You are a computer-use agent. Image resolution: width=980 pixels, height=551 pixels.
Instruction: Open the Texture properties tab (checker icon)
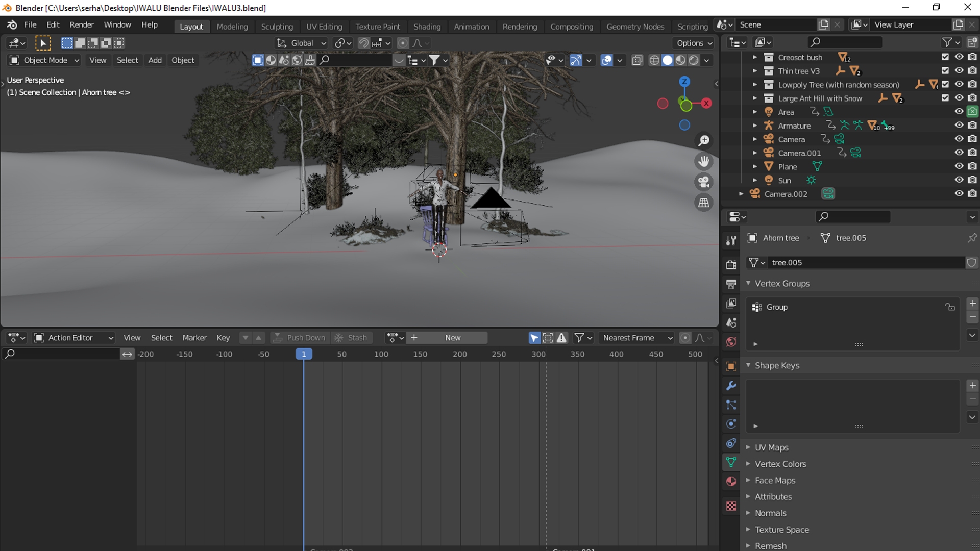[731, 506]
